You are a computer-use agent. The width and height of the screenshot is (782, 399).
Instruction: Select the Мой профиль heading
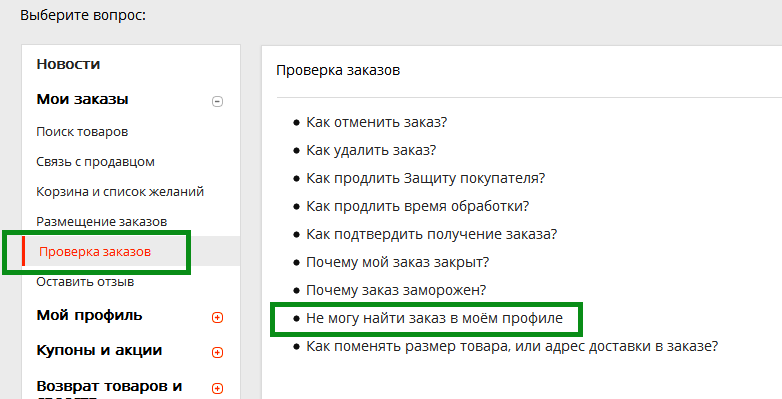tap(89, 316)
